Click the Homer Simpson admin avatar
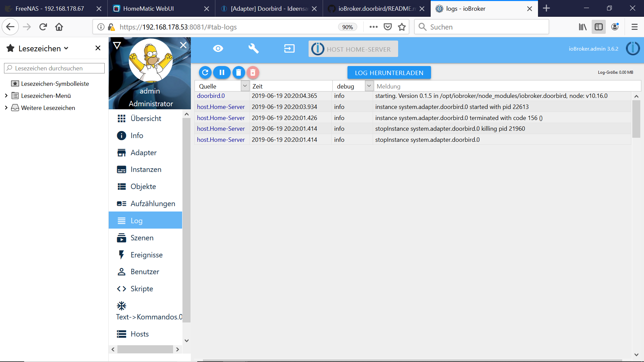Image resolution: width=644 pixels, height=362 pixels. tap(151, 61)
